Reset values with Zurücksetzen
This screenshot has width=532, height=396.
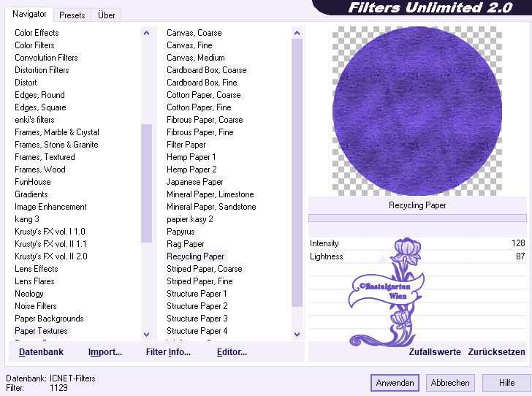click(496, 352)
